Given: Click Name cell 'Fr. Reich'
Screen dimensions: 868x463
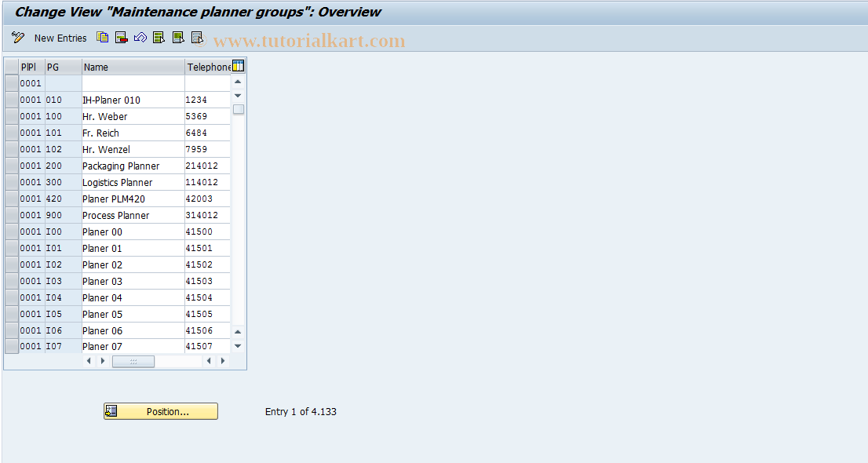Looking at the screenshot, I should 133,133.
